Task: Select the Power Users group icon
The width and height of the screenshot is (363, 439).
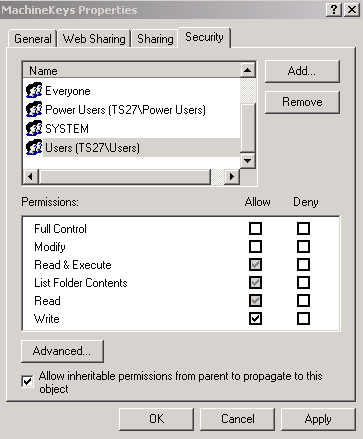Action: 34,109
